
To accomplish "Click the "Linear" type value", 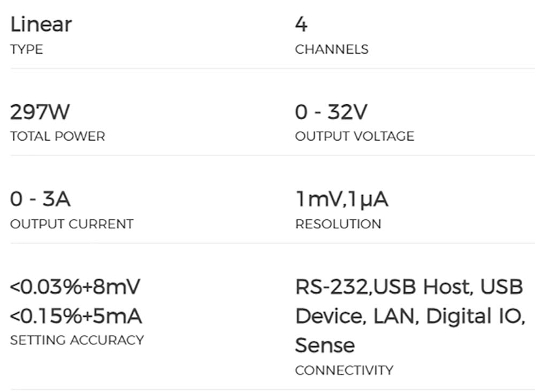I will point(41,25).
